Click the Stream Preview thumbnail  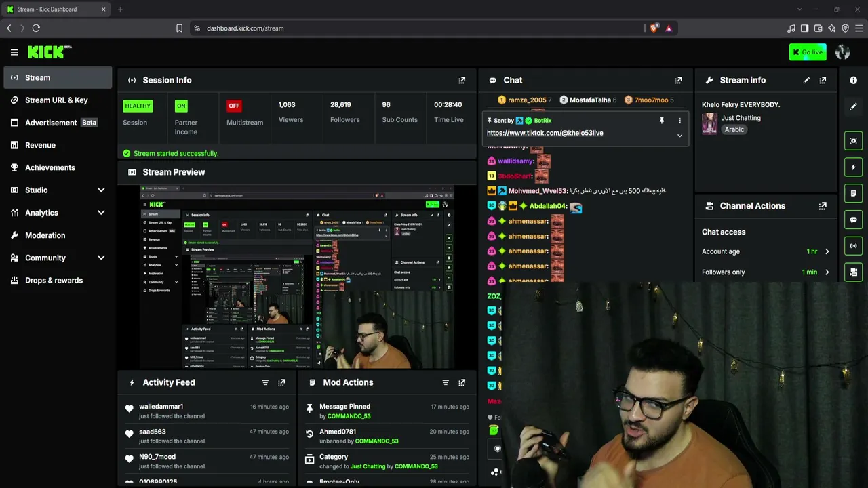pos(297,277)
